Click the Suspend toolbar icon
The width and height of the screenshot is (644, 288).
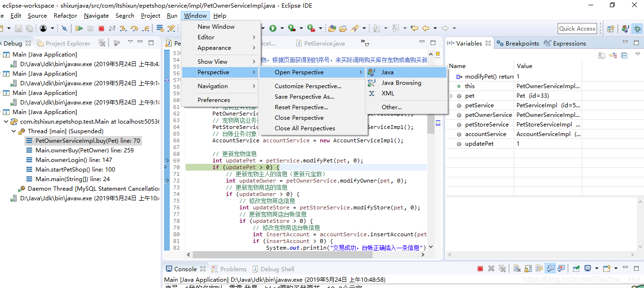point(90,28)
